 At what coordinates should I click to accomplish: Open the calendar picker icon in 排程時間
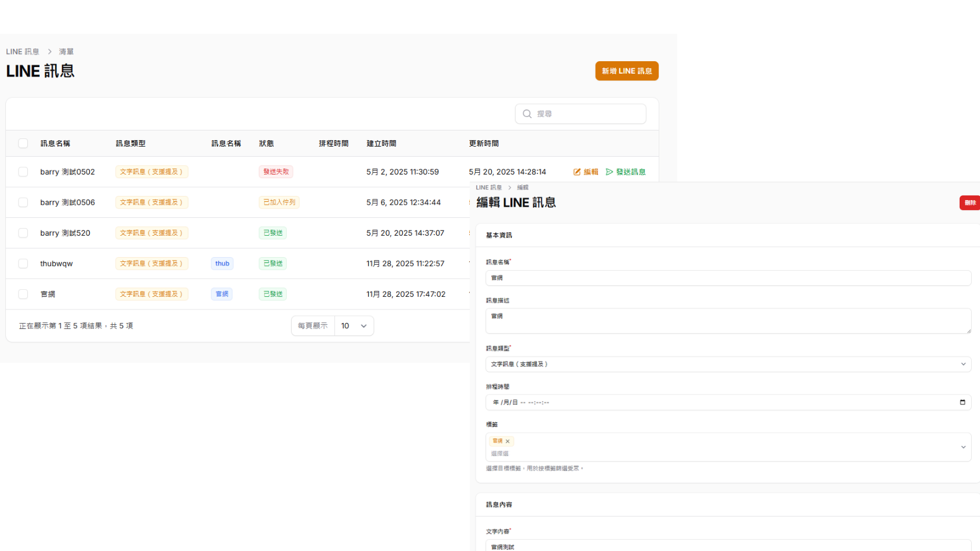(962, 403)
